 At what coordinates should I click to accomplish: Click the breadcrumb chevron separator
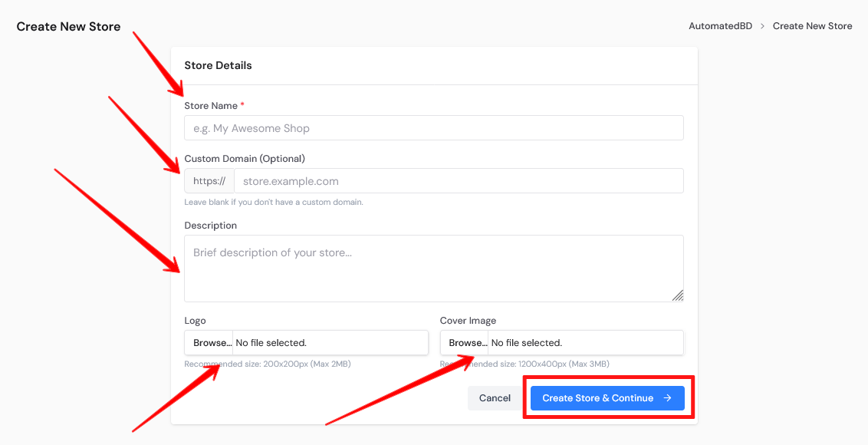pyautogui.click(x=762, y=26)
